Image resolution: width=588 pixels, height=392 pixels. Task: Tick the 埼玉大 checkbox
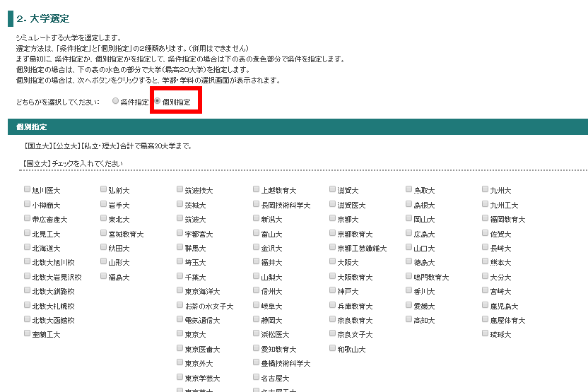(x=180, y=261)
